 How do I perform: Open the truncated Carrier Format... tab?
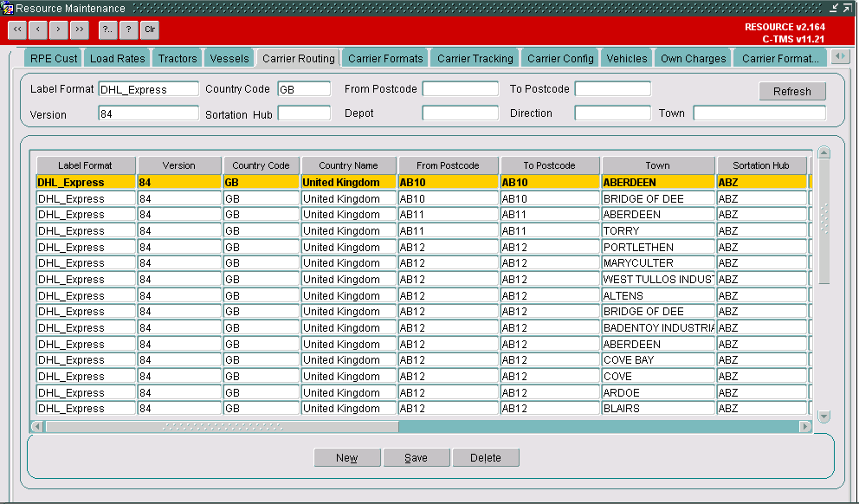point(780,59)
